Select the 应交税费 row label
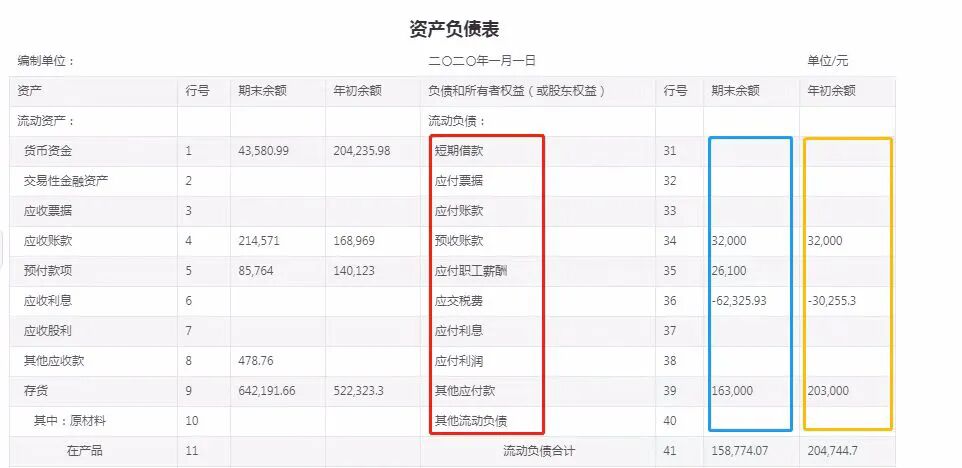This screenshot has height=468, width=962. (459, 301)
